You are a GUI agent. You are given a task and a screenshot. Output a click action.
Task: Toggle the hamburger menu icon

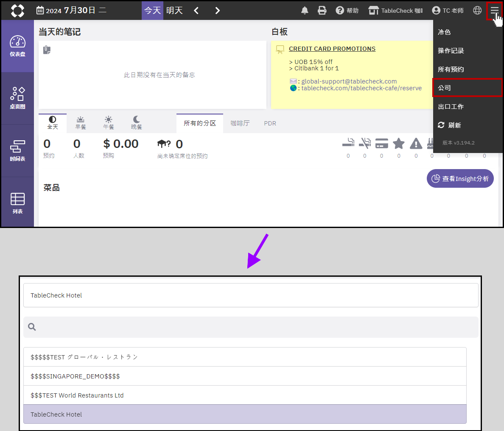pyautogui.click(x=494, y=11)
